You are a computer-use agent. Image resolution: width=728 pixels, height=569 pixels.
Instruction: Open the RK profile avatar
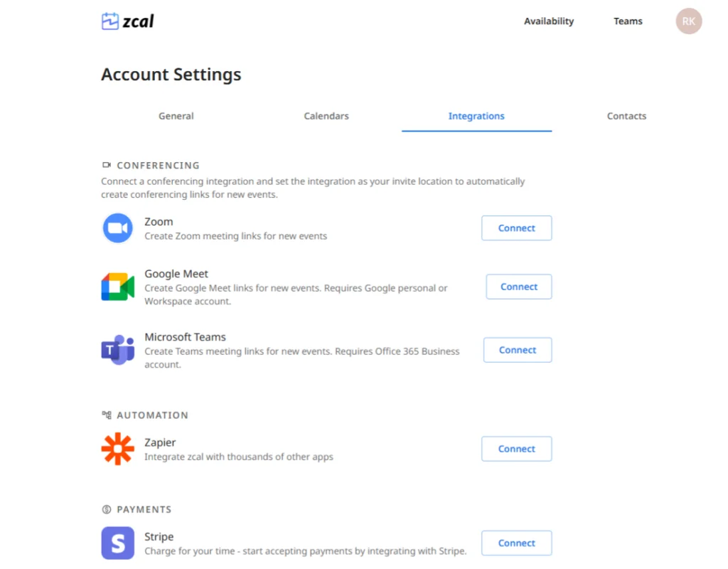(x=688, y=21)
